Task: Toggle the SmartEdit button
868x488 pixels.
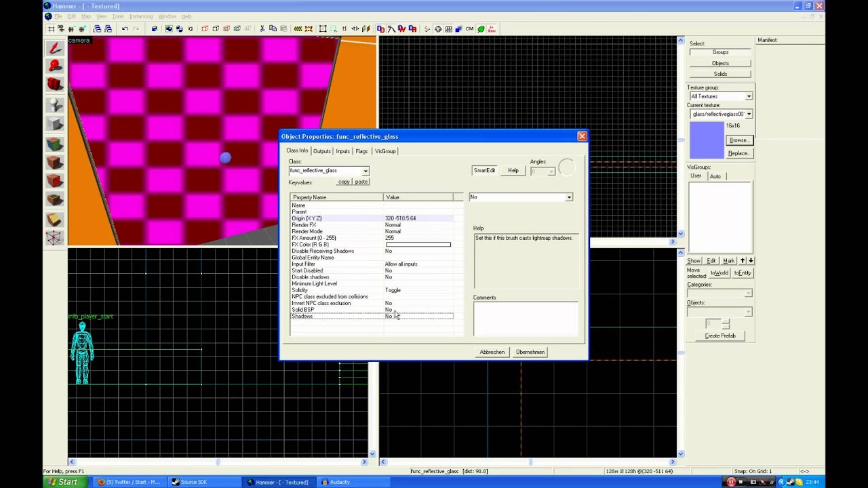Action: point(485,170)
